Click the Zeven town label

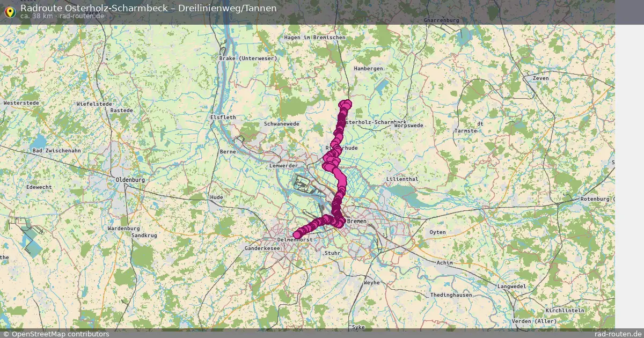[x=541, y=78]
